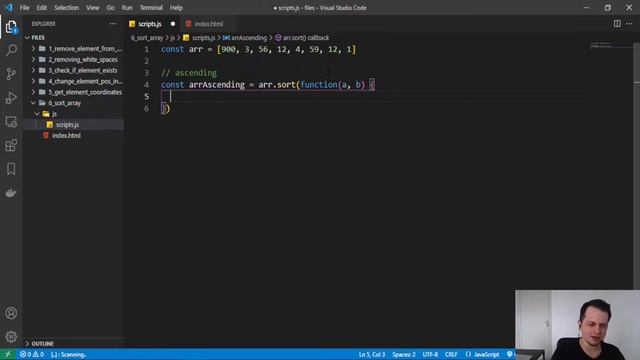Click the VS Code logo icon
Image resolution: width=640 pixels, height=360 pixels.
pyautogui.click(x=9, y=8)
